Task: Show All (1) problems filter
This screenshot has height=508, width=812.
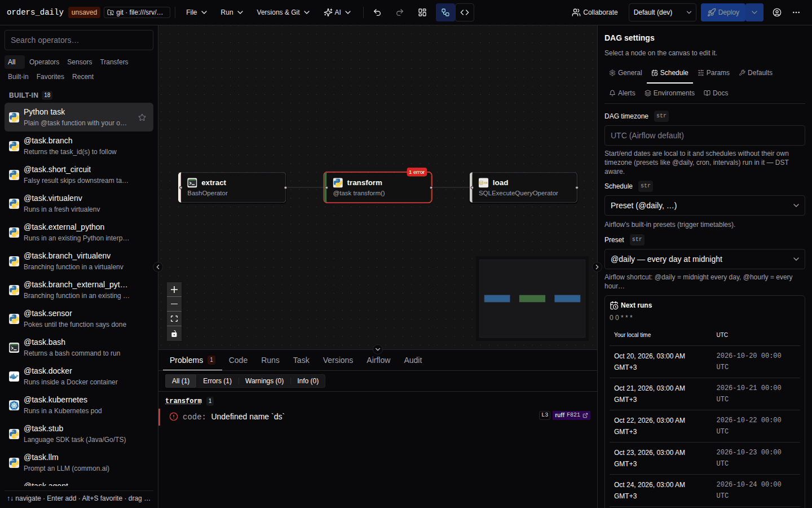Action: 180,381
